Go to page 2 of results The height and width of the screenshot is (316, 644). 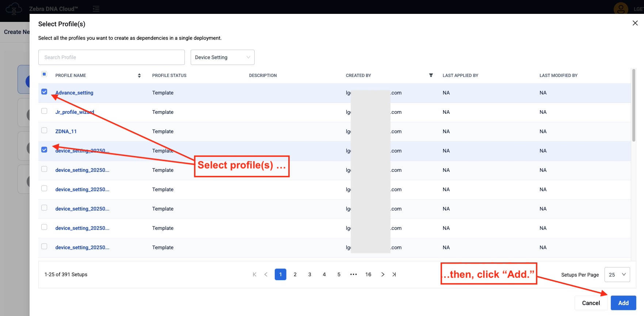(x=295, y=274)
